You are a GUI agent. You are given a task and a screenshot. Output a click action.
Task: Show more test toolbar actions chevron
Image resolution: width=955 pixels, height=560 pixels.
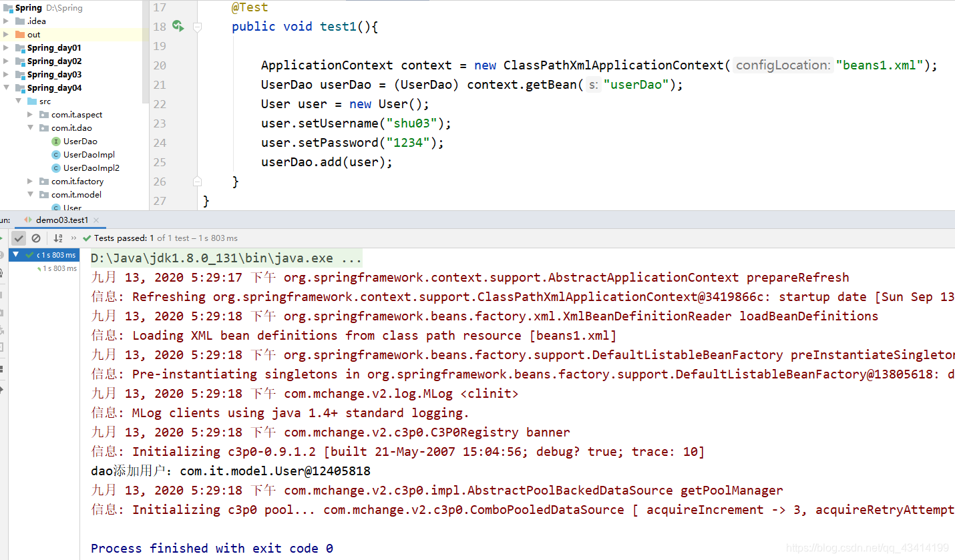(73, 238)
